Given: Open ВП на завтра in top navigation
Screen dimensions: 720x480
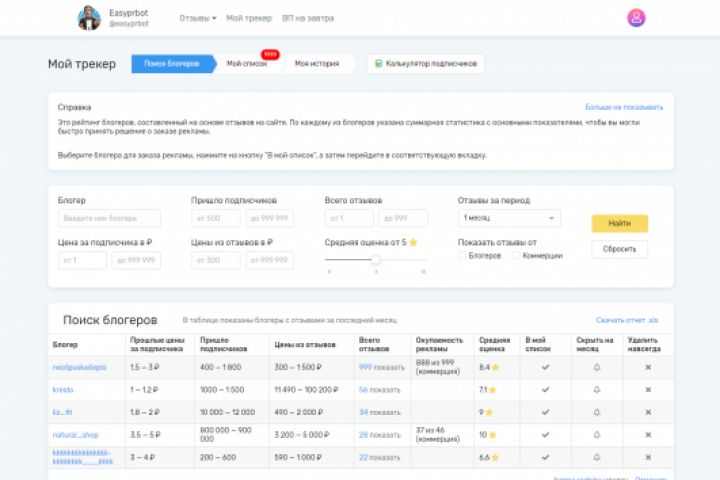Looking at the screenshot, I should (308, 18).
